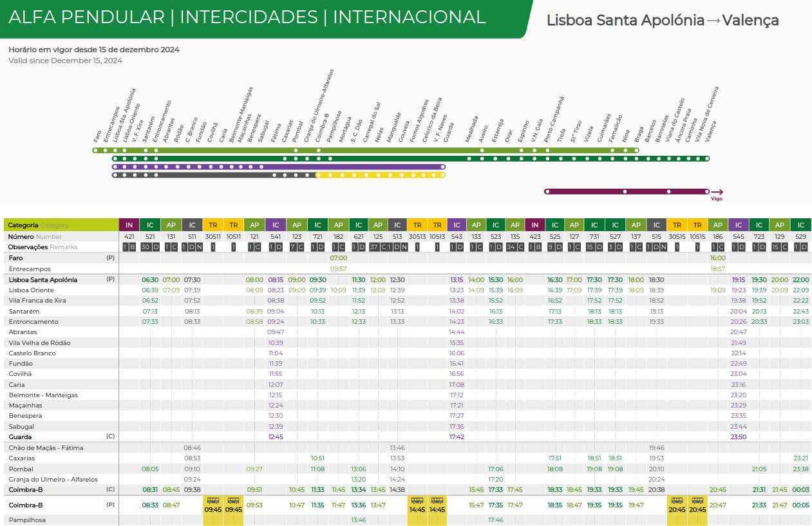
Task: Click the 23:04 time in the Covilhã row
Action: pyautogui.click(x=739, y=374)
